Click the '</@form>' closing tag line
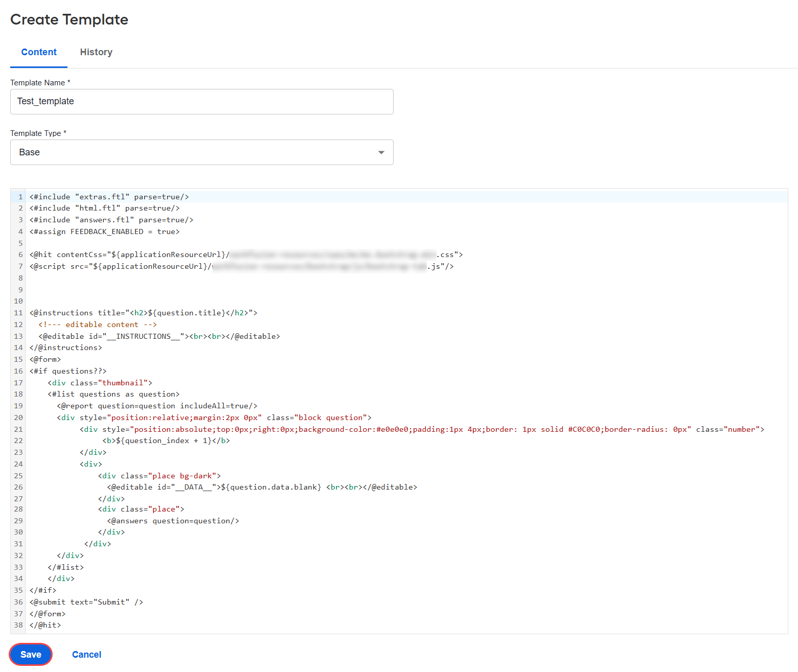 click(x=48, y=614)
